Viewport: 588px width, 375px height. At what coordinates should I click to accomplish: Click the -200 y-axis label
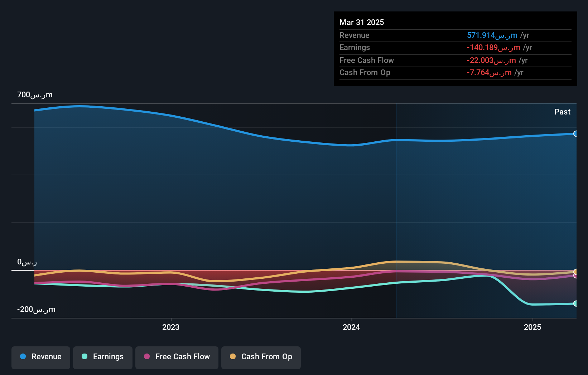[x=36, y=310]
